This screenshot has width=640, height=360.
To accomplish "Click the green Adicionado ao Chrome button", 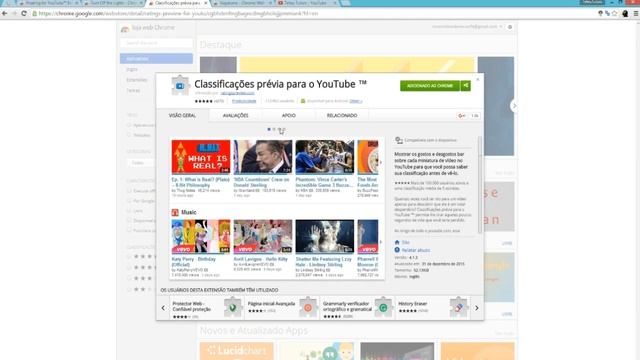I will click(430, 86).
